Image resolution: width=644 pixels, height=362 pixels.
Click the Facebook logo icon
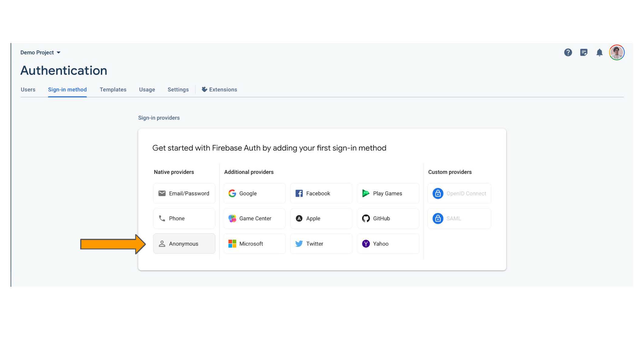click(x=299, y=193)
